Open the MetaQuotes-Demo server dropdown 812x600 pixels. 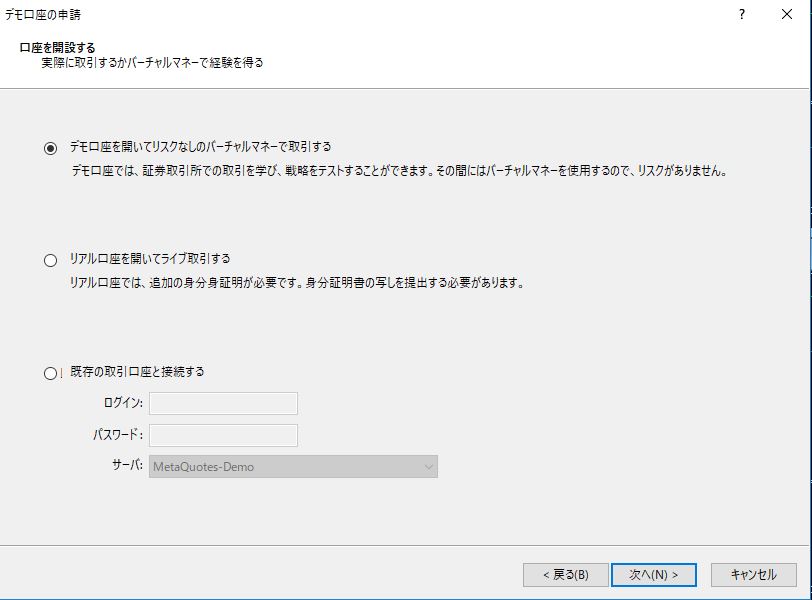(293, 466)
